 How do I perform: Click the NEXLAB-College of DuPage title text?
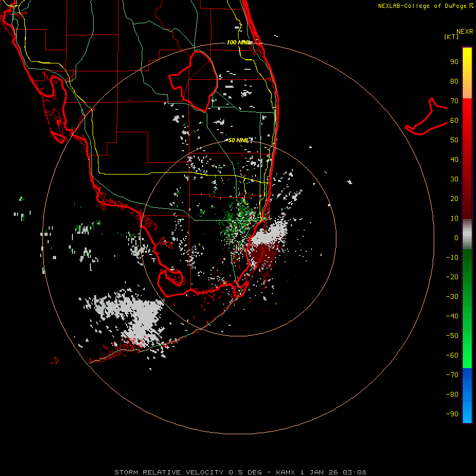422,6
